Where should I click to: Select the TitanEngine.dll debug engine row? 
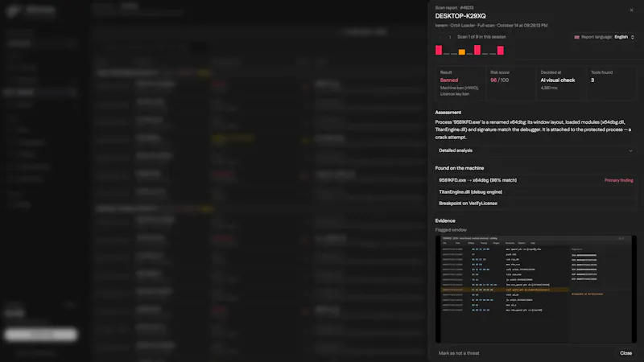tap(535, 191)
